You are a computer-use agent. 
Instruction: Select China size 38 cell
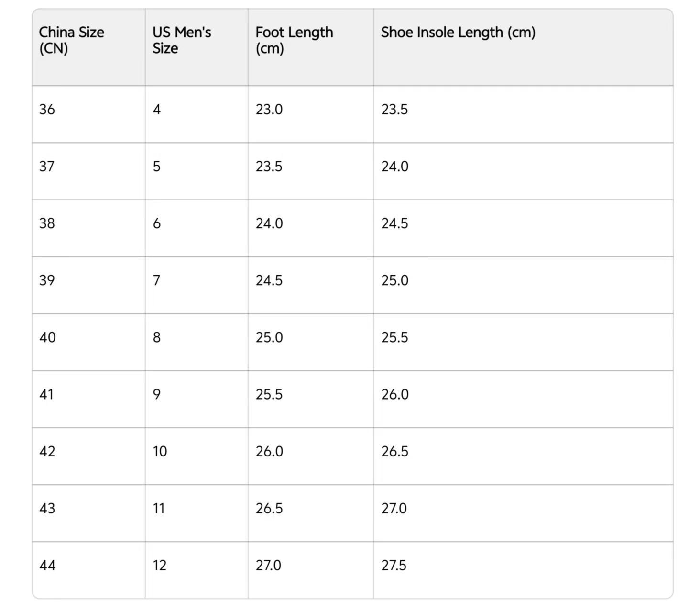click(47, 223)
